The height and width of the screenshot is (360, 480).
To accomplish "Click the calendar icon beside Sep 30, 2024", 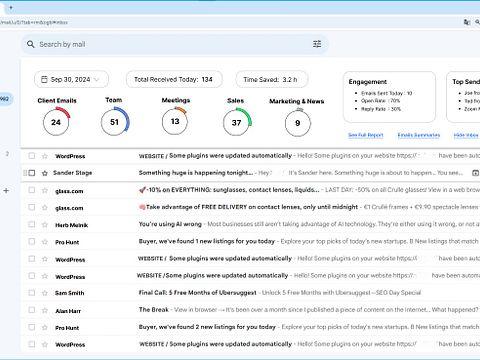I will tap(44, 79).
